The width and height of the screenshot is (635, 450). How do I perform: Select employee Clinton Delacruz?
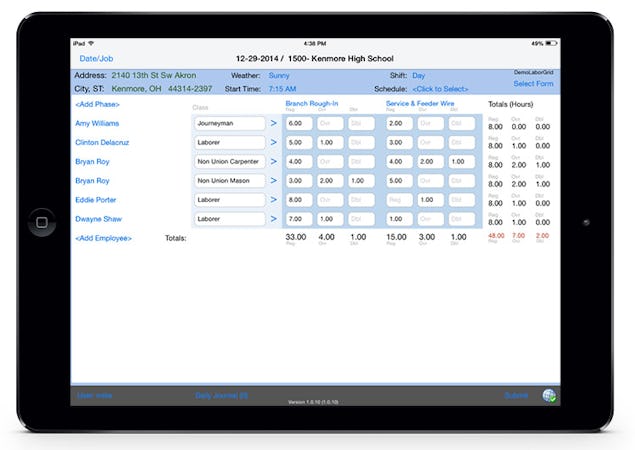pos(102,142)
